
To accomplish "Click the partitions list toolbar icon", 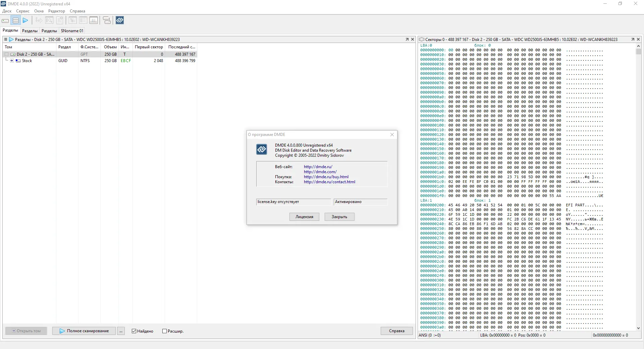I will [15, 20].
